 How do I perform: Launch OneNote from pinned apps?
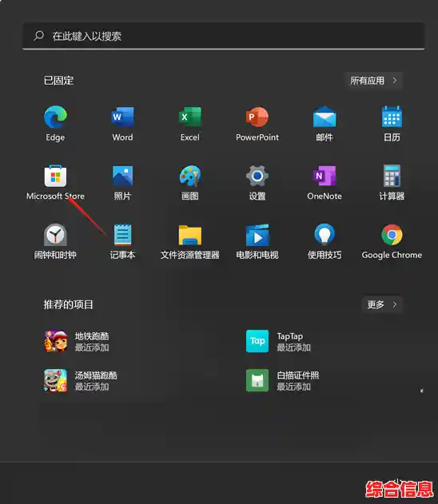[325, 182]
